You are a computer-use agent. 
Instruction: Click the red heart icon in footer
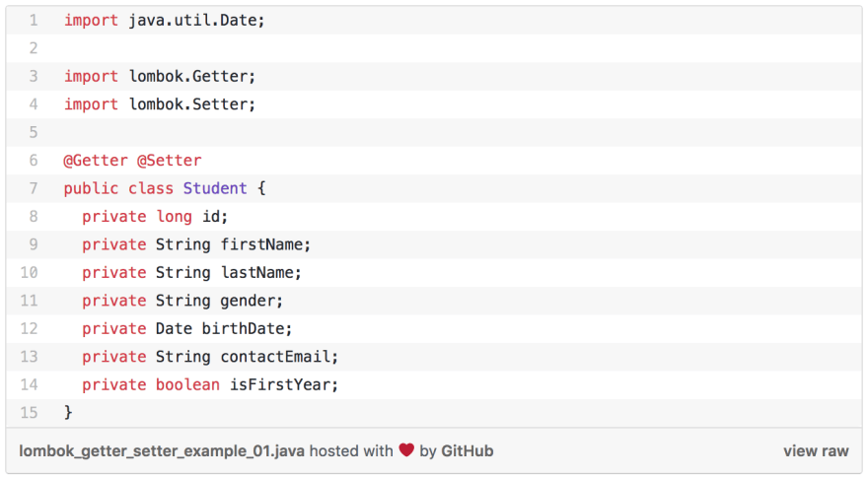coord(406,450)
